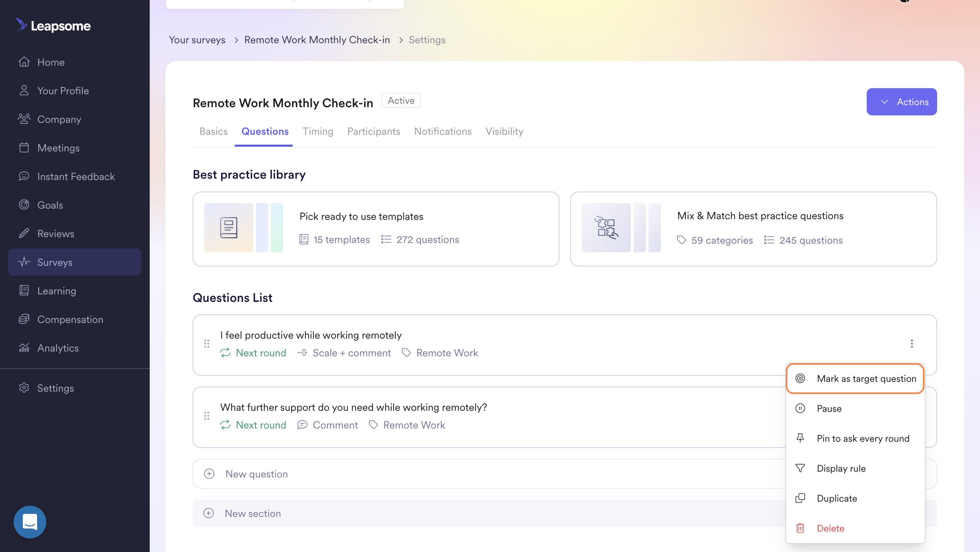Choose Pin to ask every round
This screenshot has width=980, height=552.
coord(855,438)
